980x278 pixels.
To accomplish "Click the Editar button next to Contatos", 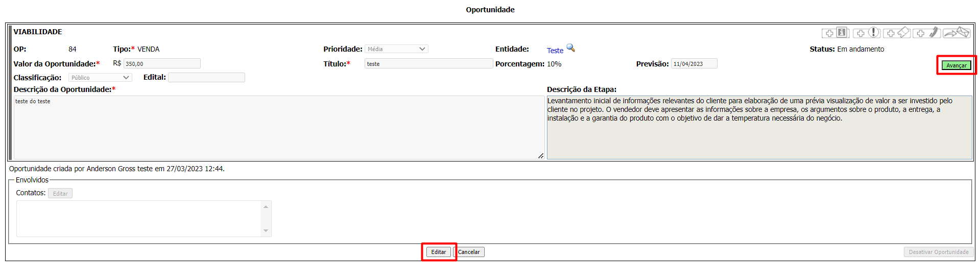I will click(60, 194).
